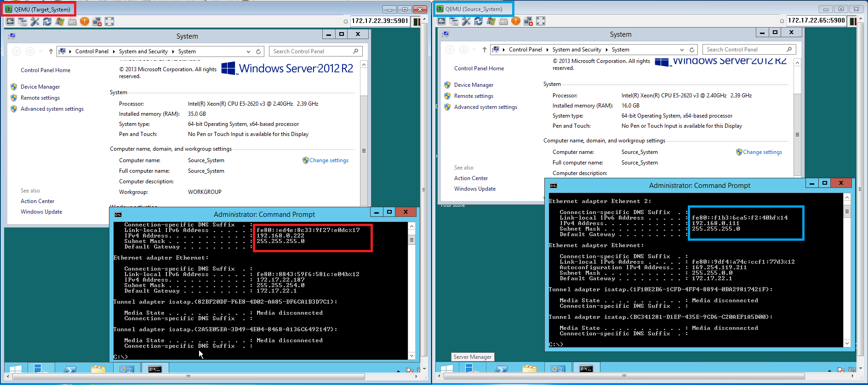Open Device Manager in Target_System sidebar

[x=40, y=87]
